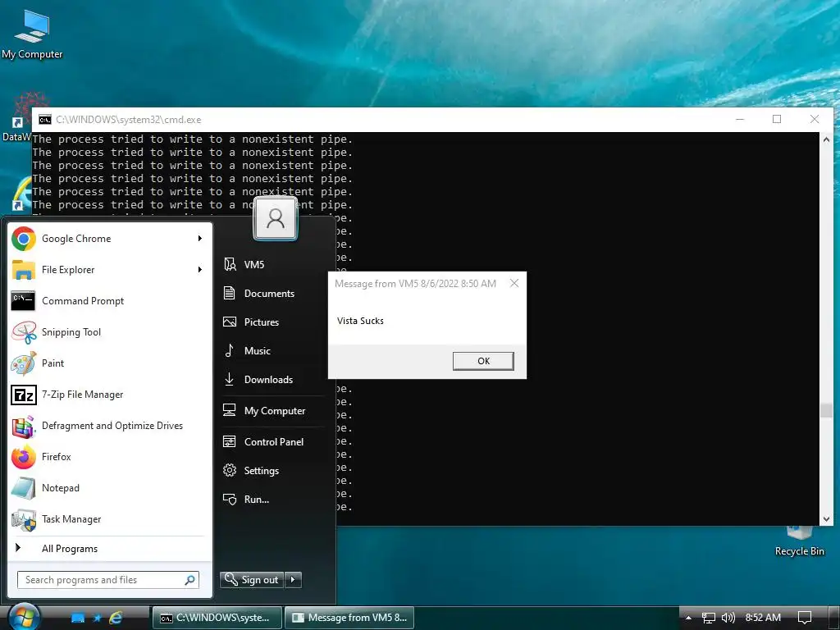The height and width of the screenshot is (630, 840).
Task: Click cmd window scroll up arrow
Action: [x=826, y=139]
